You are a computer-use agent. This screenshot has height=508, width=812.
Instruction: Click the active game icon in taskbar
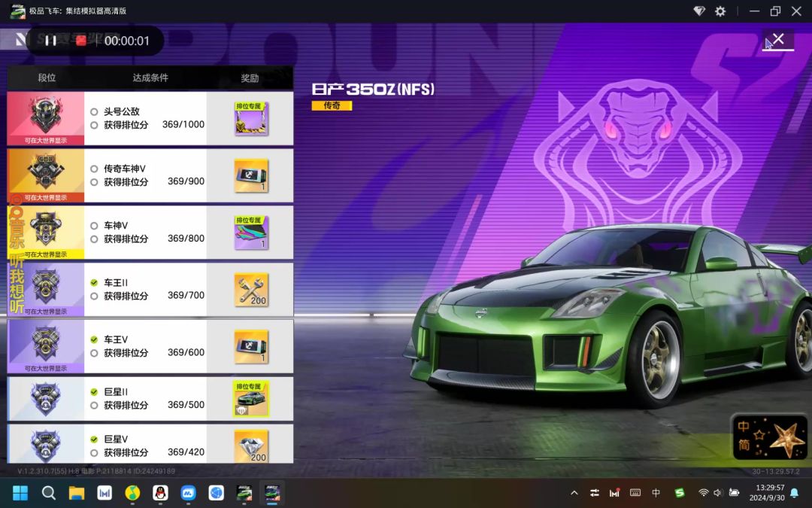(x=272, y=492)
